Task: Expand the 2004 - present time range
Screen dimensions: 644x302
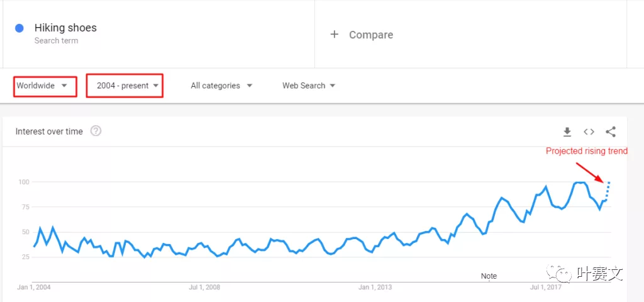Action: pos(125,86)
